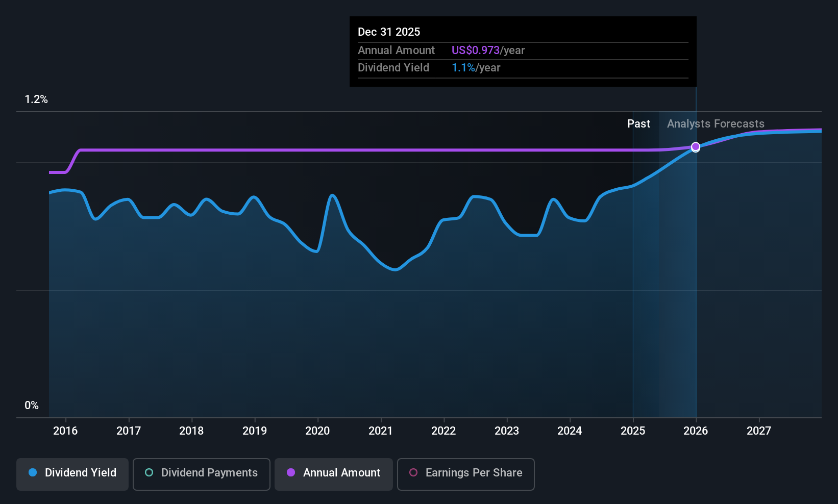Click the 2019 x-axis label
The width and height of the screenshot is (838, 504).
click(x=255, y=431)
